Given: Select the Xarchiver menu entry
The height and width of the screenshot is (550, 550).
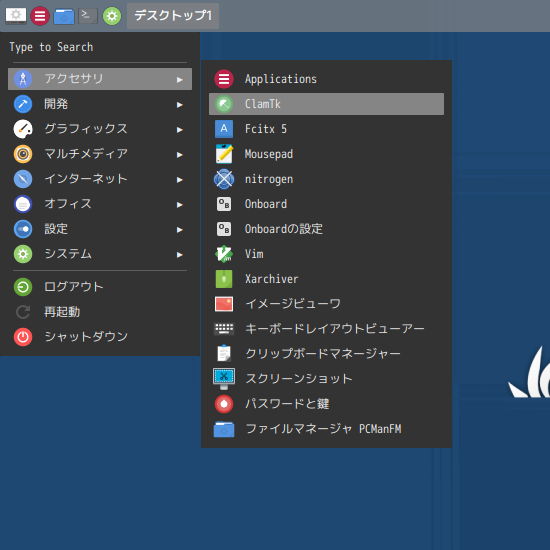Looking at the screenshot, I should 326,279.
